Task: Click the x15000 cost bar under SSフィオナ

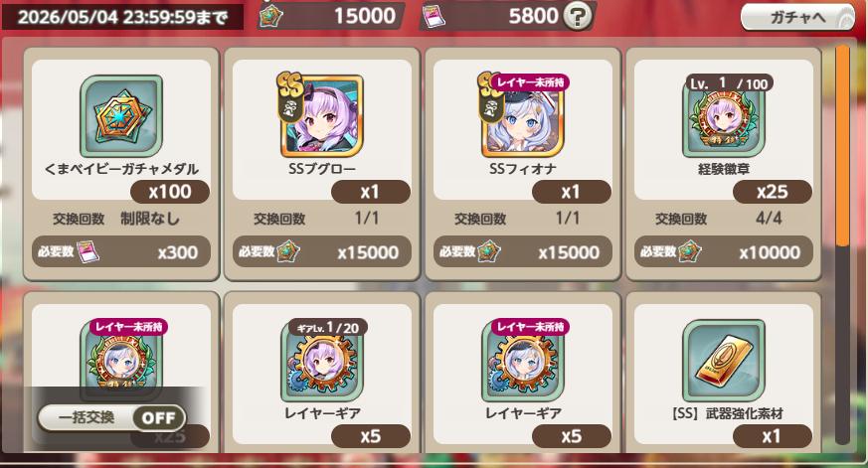Action: 523,252
